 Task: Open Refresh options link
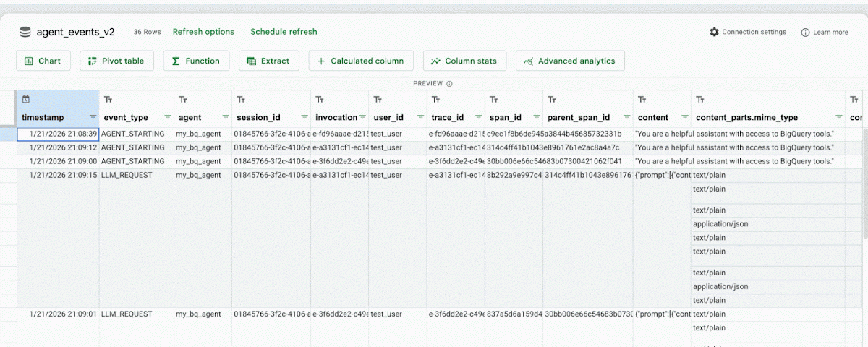click(x=203, y=32)
